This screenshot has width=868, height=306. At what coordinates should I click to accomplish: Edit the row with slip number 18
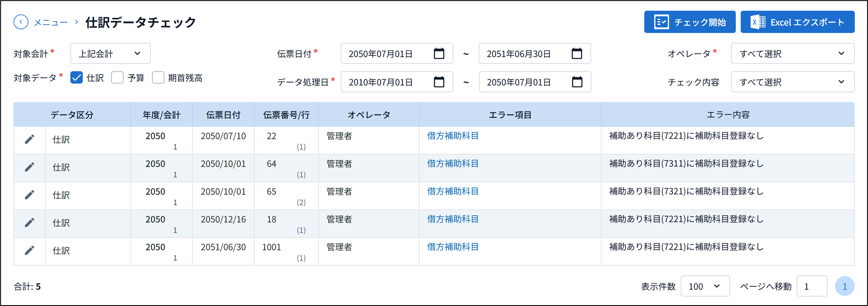[29, 222]
